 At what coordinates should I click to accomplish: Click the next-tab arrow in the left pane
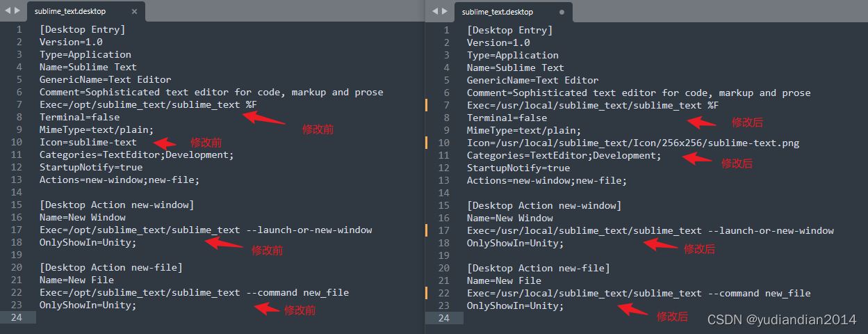pos(17,11)
